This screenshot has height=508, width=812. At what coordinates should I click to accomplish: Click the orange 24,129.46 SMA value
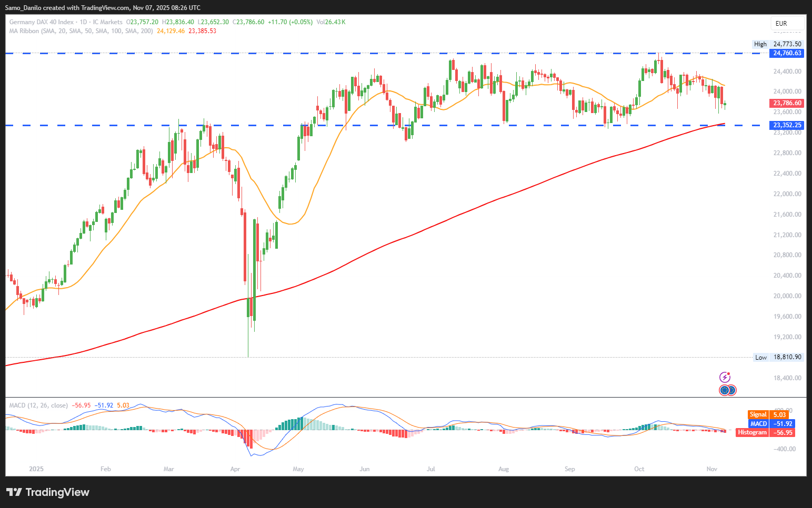point(171,31)
